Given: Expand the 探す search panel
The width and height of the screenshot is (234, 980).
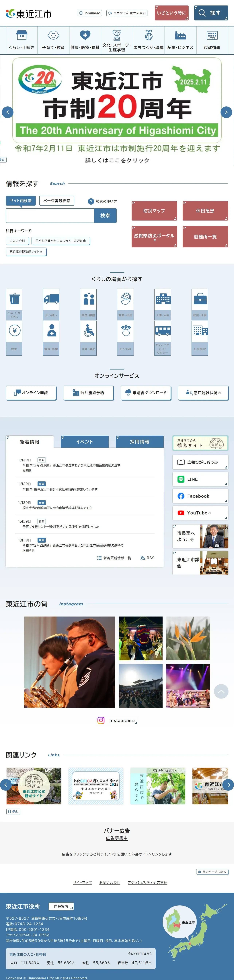Looking at the screenshot, I should click(211, 13).
